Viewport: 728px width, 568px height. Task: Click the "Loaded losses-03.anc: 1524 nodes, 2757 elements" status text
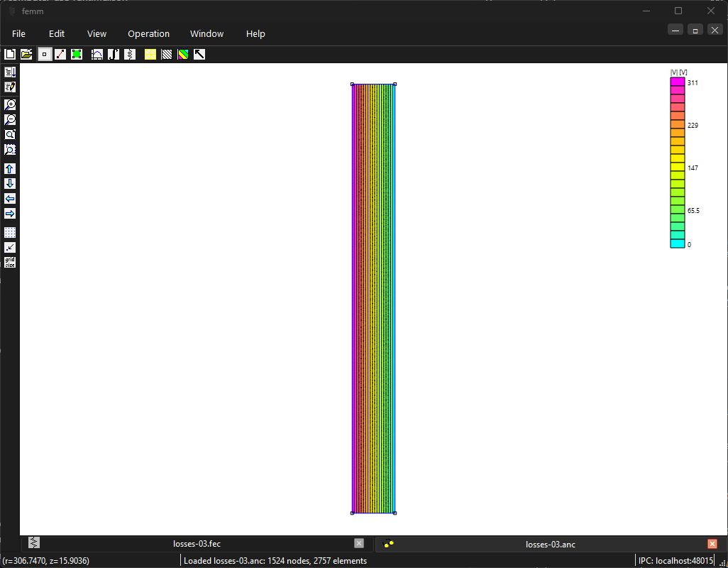click(x=275, y=561)
